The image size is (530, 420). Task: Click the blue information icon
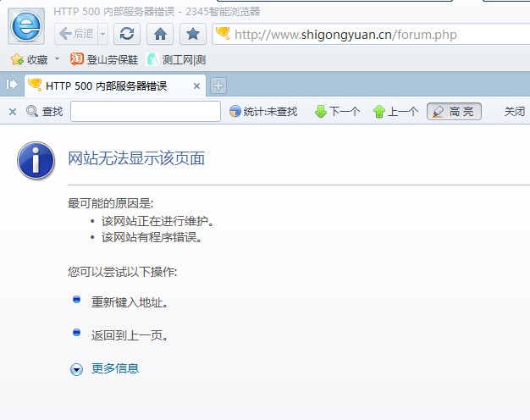coord(36,160)
